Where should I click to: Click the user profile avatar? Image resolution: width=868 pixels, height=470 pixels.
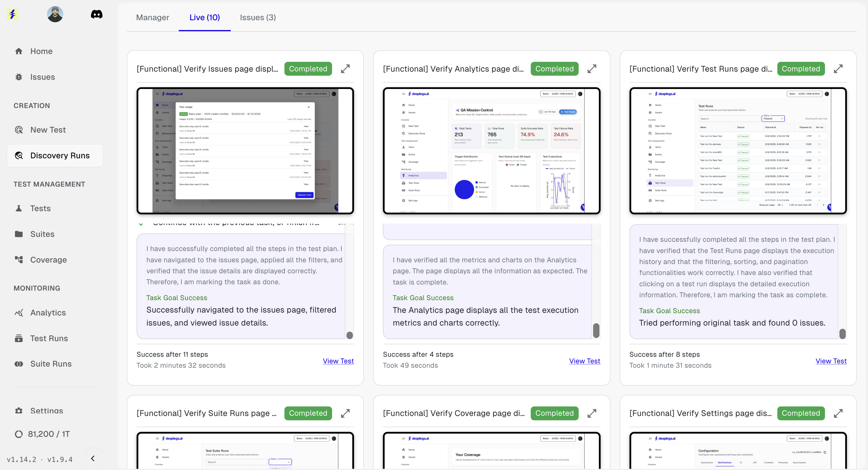[55, 14]
